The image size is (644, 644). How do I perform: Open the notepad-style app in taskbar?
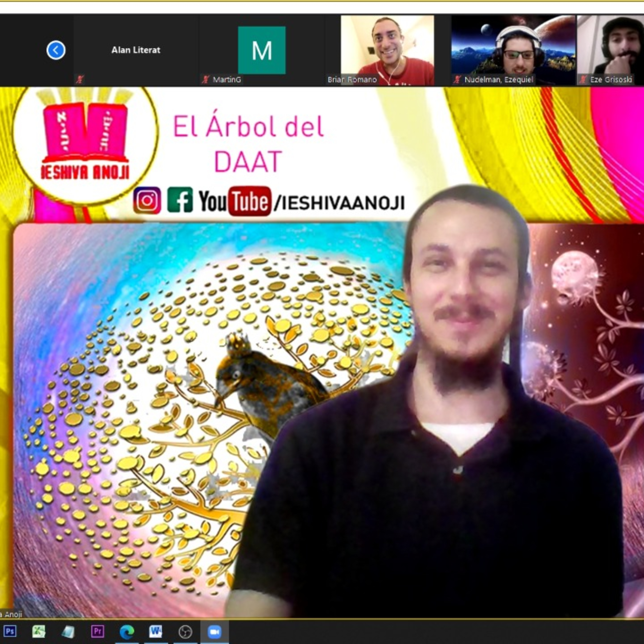point(68,631)
